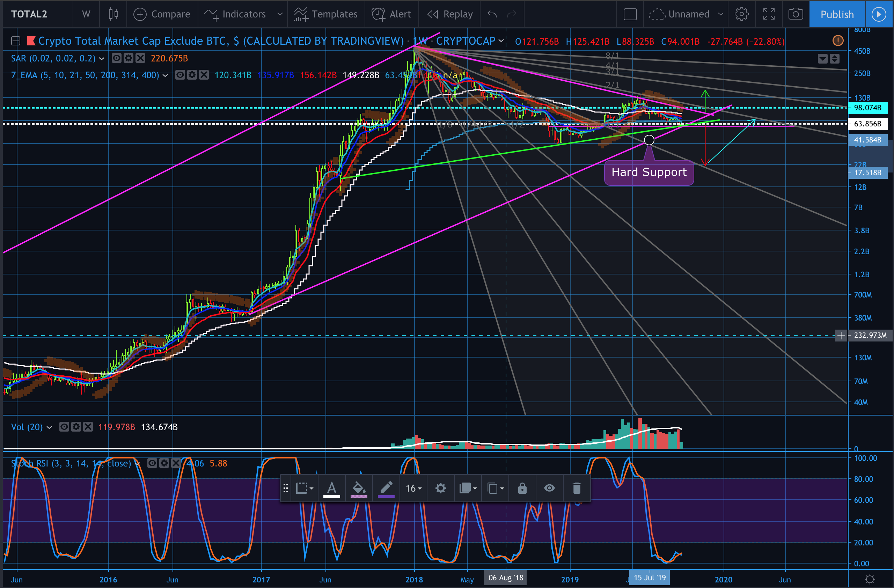Image resolution: width=894 pixels, height=588 pixels.
Task: Open the Templates menu
Action: [x=326, y=14]
